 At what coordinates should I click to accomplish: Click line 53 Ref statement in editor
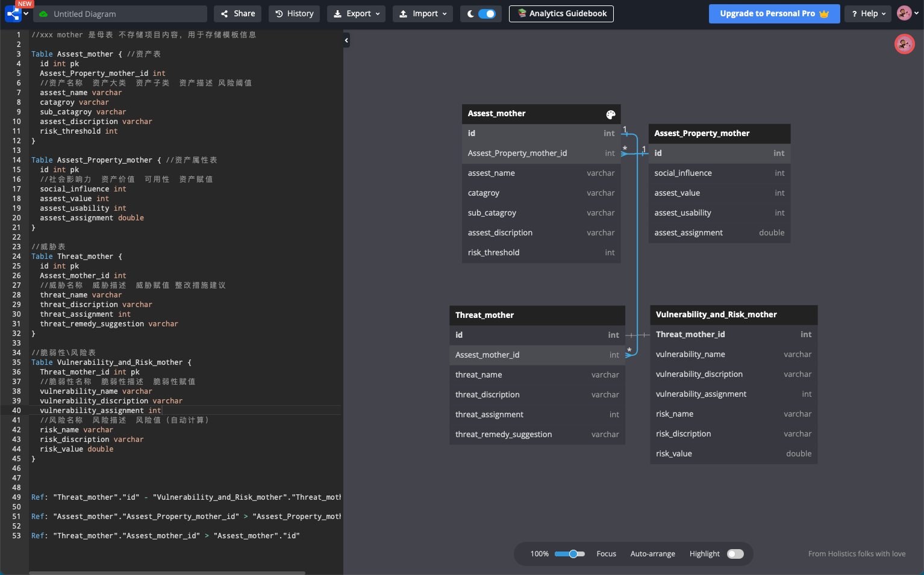click(x=165, y=536)
